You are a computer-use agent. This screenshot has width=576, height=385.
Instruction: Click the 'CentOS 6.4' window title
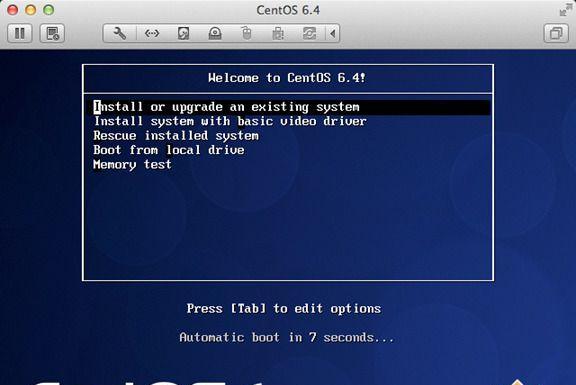coord(288,10)
